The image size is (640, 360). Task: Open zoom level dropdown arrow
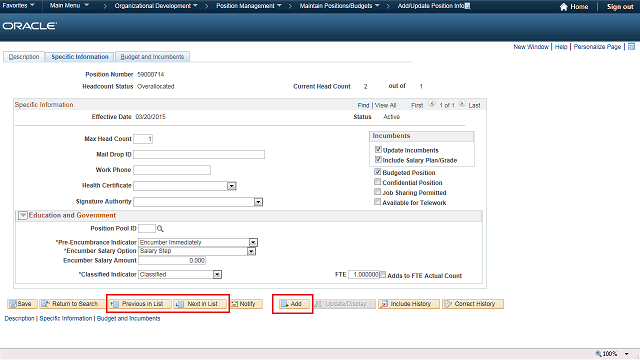click(627, 354)
